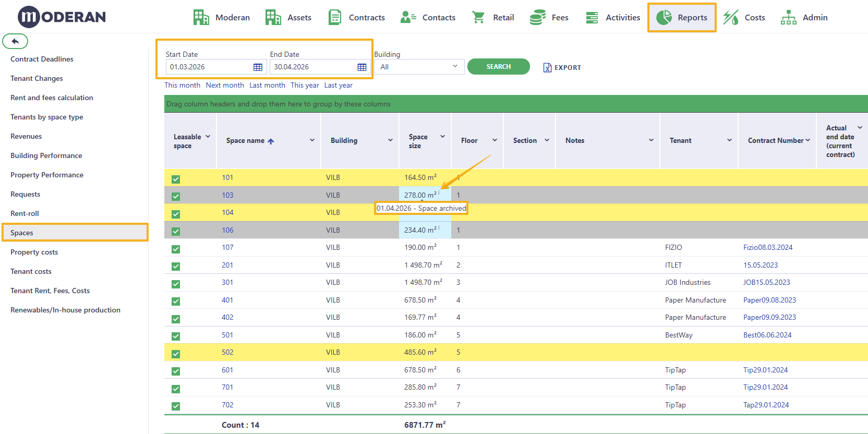Open the Space name column menu
Image resolution: width=868 pixels, height=434 pixels.
[x=312, y=140]
